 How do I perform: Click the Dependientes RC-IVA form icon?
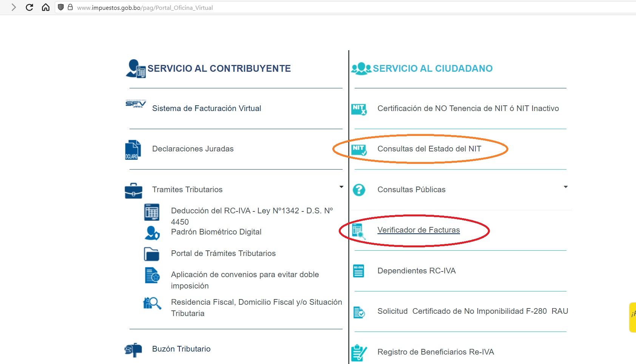[358, 271]
